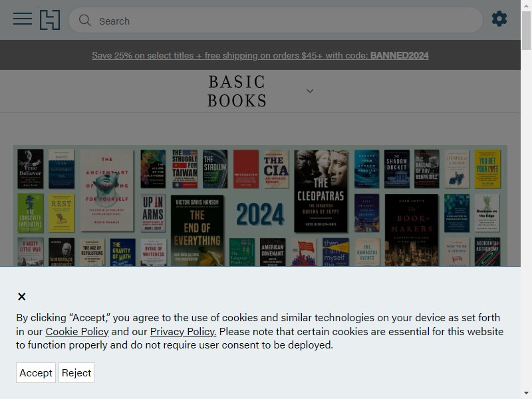Click the magnifying glass search icon
532x399 pixels.
coord(85,21)
